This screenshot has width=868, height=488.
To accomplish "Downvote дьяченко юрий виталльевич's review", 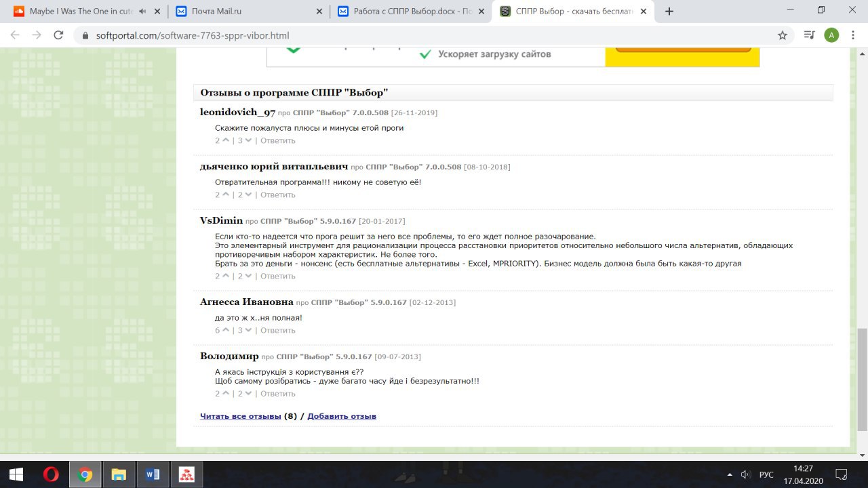I will tap(248, 195).
